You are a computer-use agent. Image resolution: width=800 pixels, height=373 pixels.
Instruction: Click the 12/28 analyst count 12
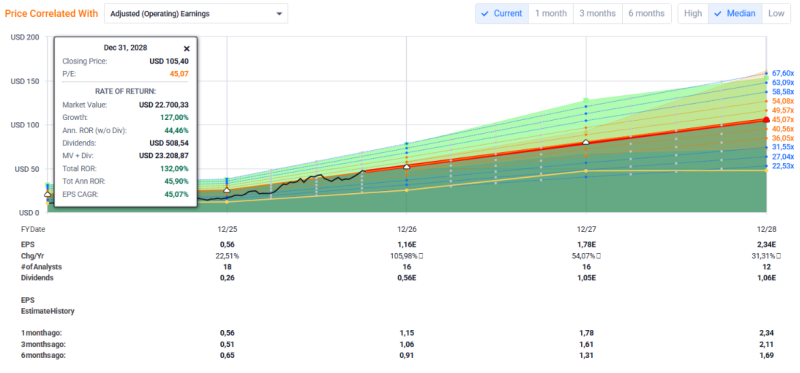(766, 266)
